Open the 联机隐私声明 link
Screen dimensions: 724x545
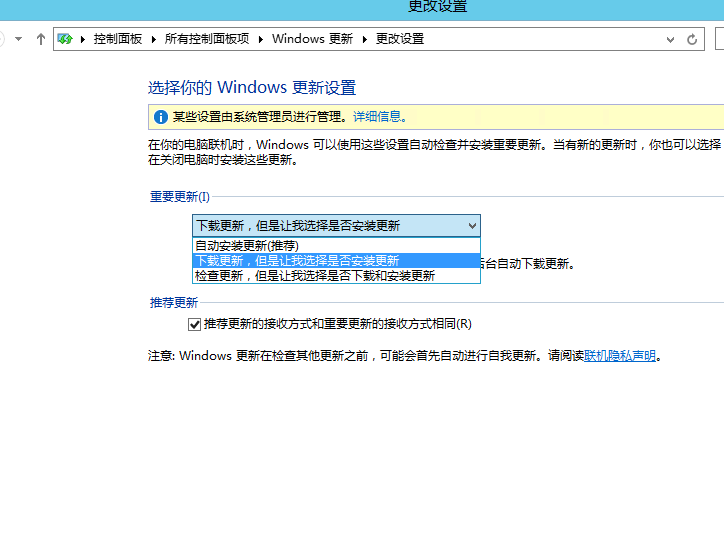click(620, 355)
